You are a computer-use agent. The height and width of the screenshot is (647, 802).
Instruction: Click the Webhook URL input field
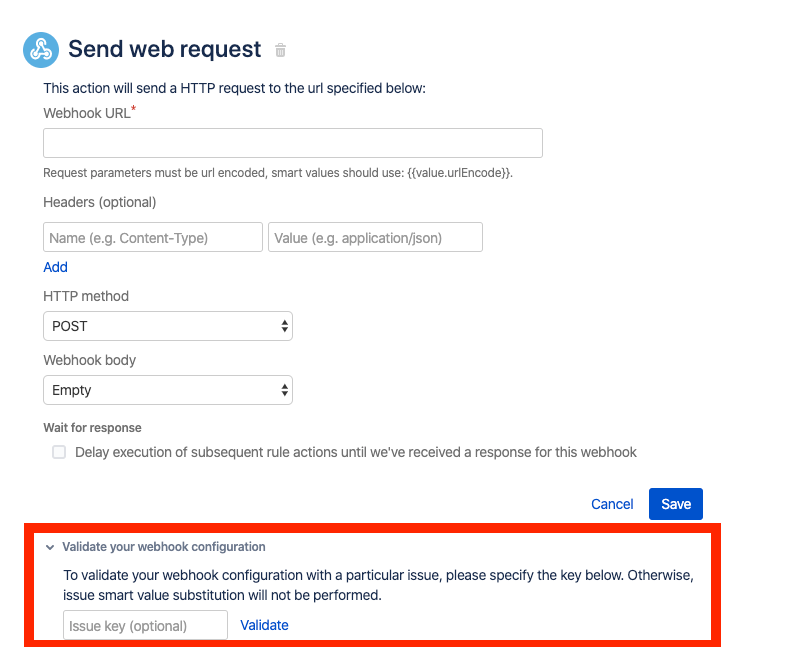pyautogui.click(x=293, y=143)
